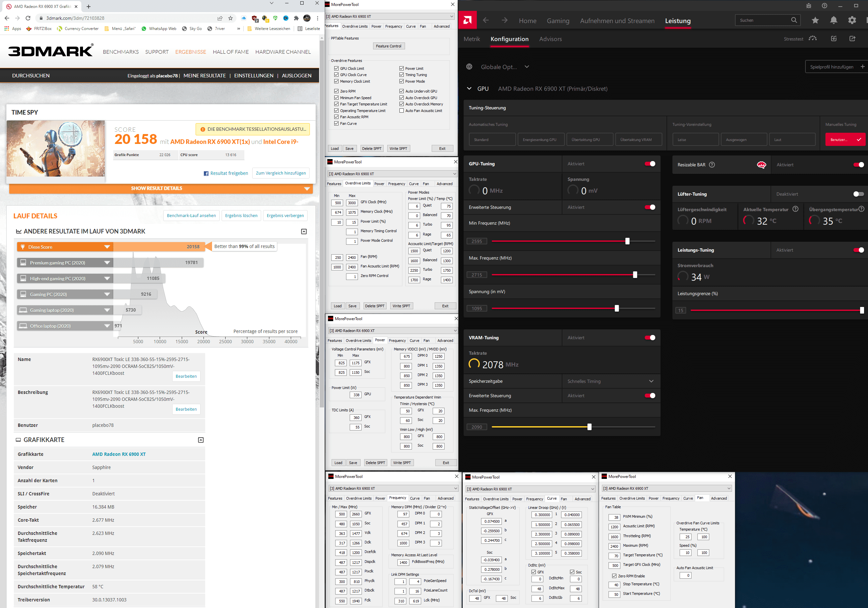The image size is (868, 608).
Task: Switch to the Metrik tab
Action: coord(472,39)
